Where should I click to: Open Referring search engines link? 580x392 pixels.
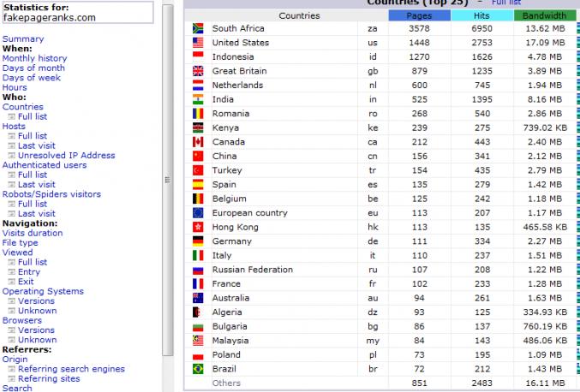(x=71, y=369)
